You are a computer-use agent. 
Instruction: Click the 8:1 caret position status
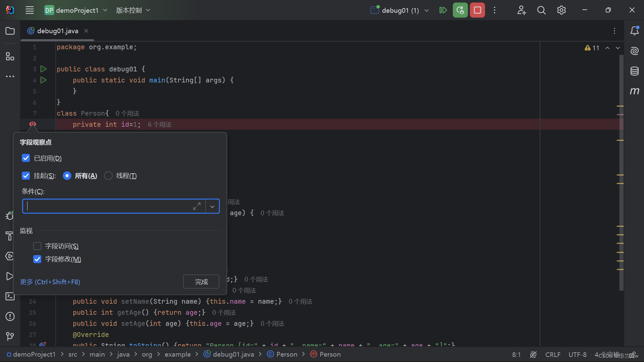(517, 354)
